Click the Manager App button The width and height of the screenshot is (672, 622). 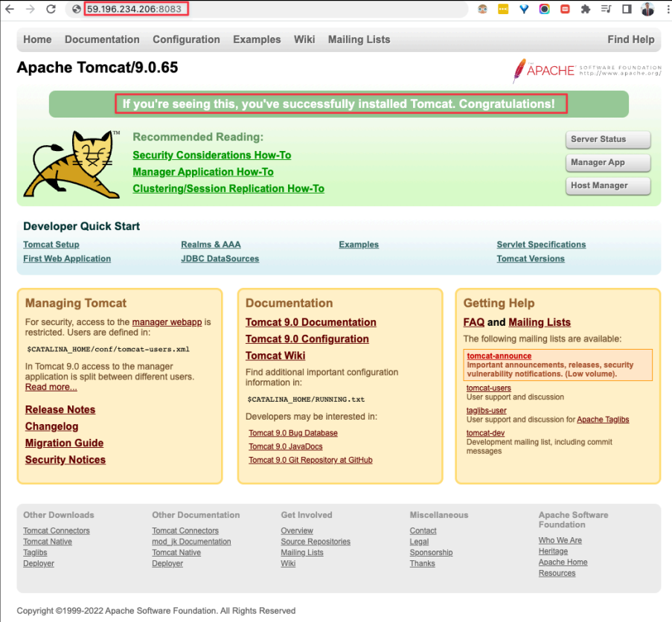(x=608, y=162)
